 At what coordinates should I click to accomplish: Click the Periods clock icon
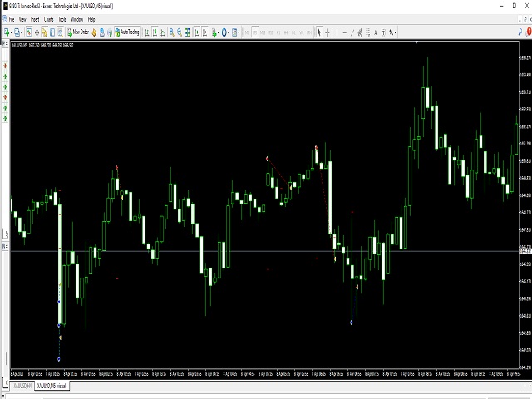(224, 32)
